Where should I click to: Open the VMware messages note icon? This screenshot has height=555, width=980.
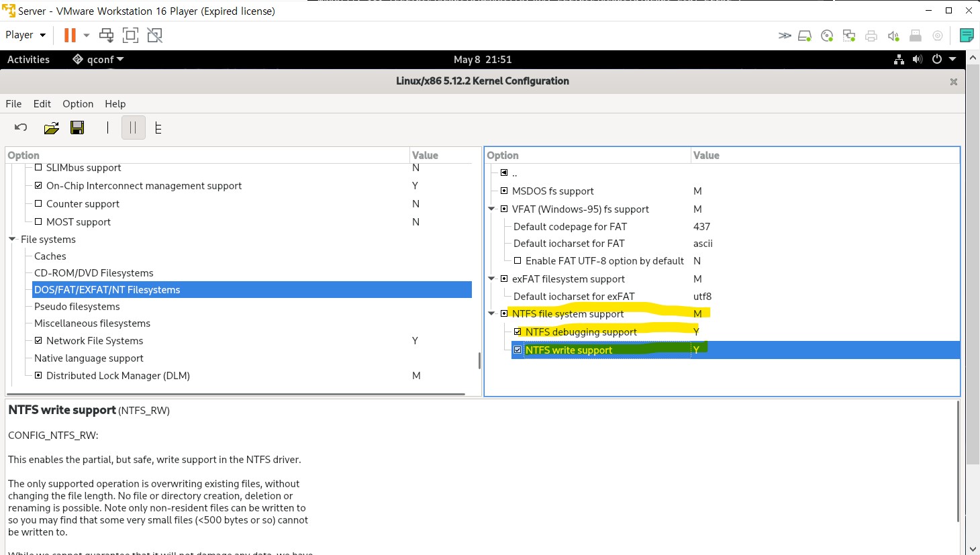(967, 36)
